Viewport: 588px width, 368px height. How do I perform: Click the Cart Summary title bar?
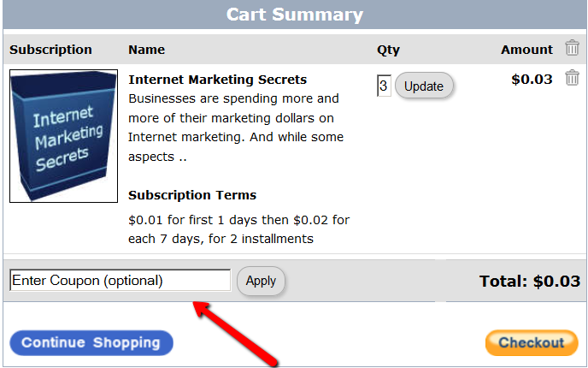(x=294, y=15)
